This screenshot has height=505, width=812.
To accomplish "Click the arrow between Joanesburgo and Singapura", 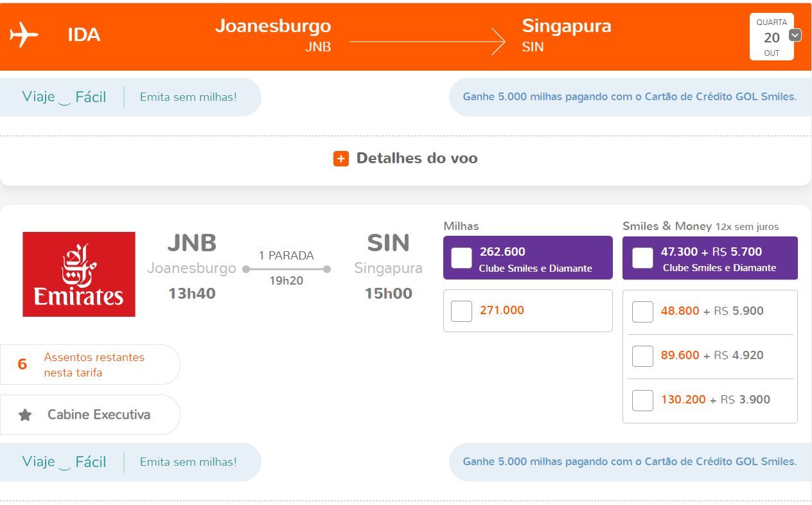I will coord(427,42).
